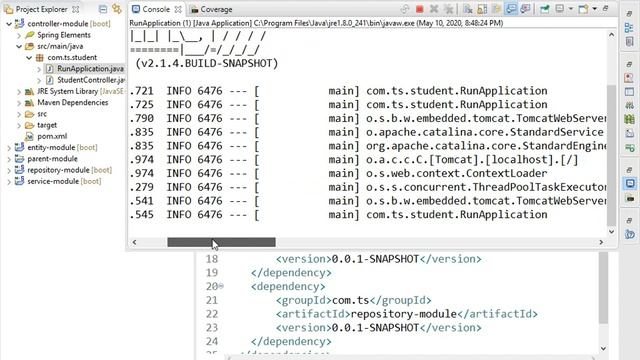This screenshot has width=640, height=360.
Task: Select pom.xml in controller-module
Action: [x=52, y=136]
